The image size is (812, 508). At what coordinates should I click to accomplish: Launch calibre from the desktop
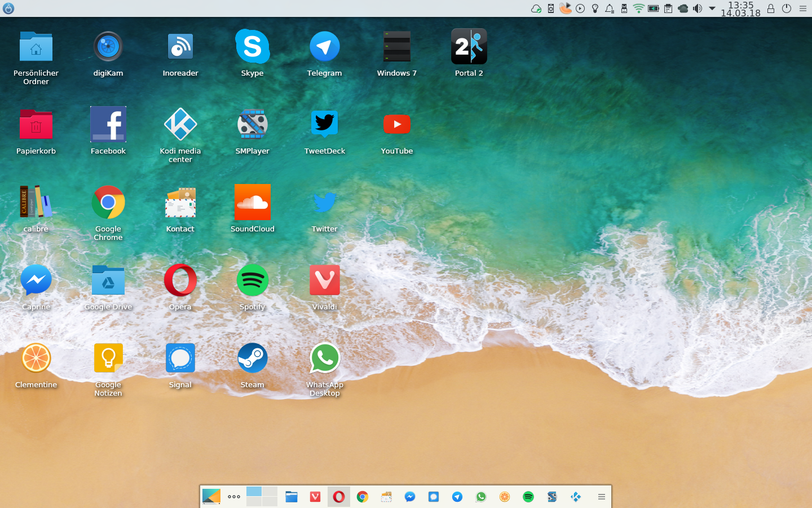click(x=36, y=203)
